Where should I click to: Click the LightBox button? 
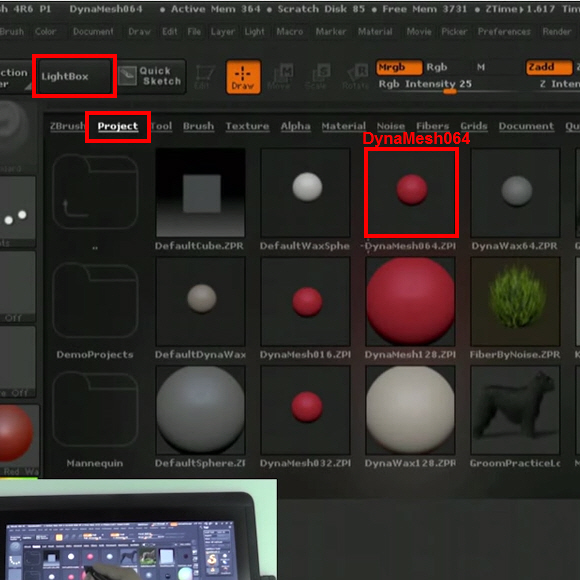[74, 76]
